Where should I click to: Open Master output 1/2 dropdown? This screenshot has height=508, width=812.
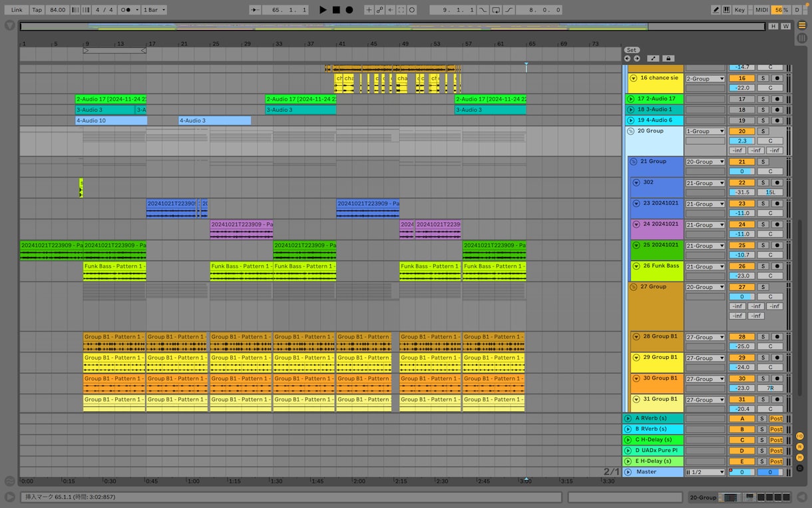[x=706, y=472]
